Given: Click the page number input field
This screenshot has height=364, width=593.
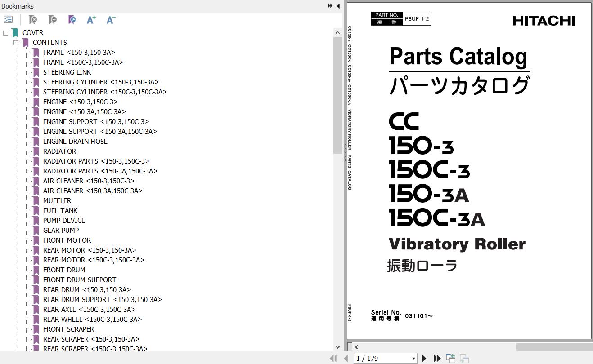Looking at the screenshot, I should click(382, 359).
